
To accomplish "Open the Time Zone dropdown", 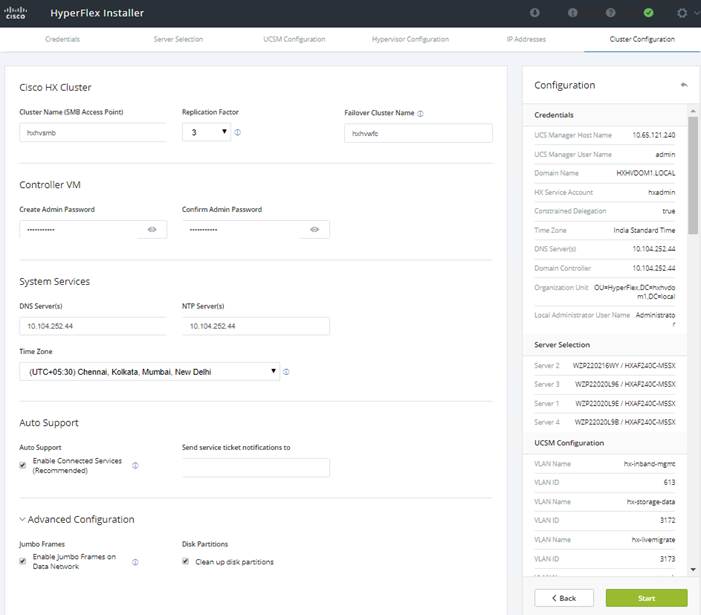I will (149, 372).
